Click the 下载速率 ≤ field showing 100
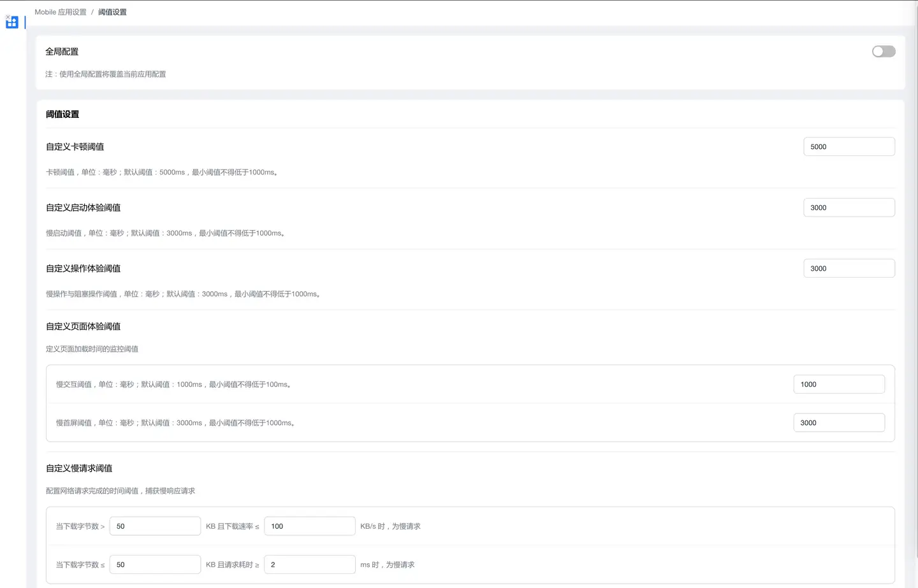The image size is (918, 588). (309, 526)
